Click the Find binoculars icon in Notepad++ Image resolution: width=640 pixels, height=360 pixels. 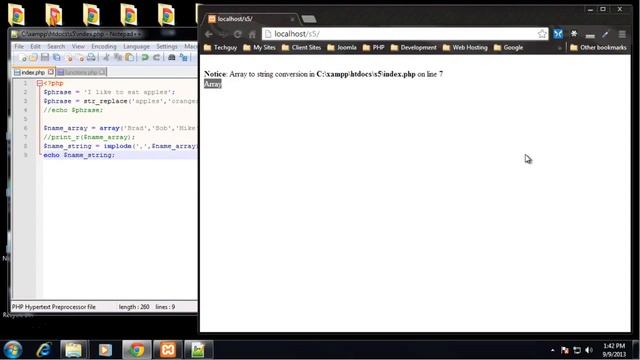(x=172, y=58)
